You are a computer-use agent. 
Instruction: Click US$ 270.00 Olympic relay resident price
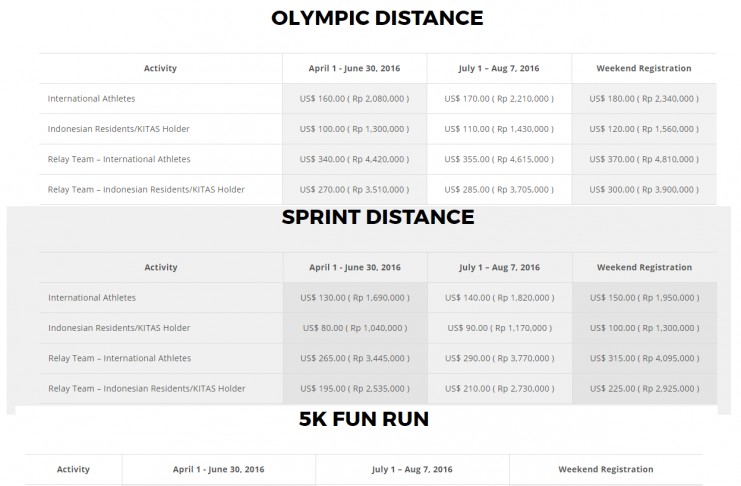click(x=354, y=190)
